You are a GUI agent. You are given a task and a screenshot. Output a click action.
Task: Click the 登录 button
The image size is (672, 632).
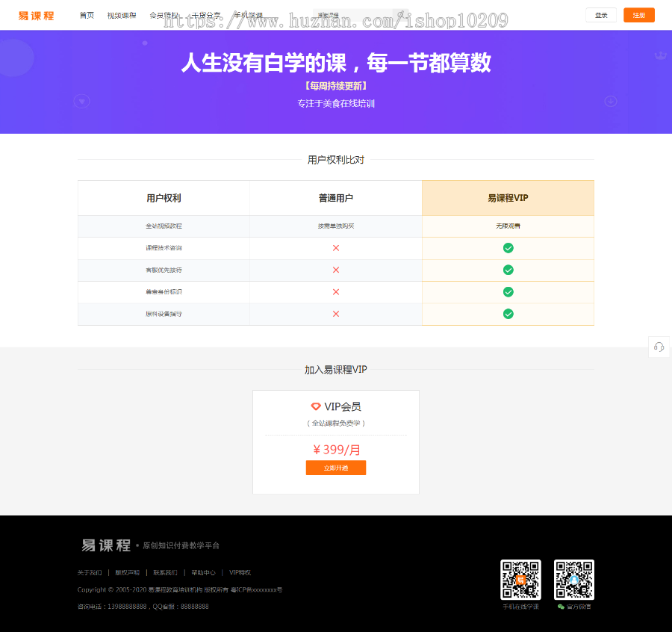pos(601,14)
